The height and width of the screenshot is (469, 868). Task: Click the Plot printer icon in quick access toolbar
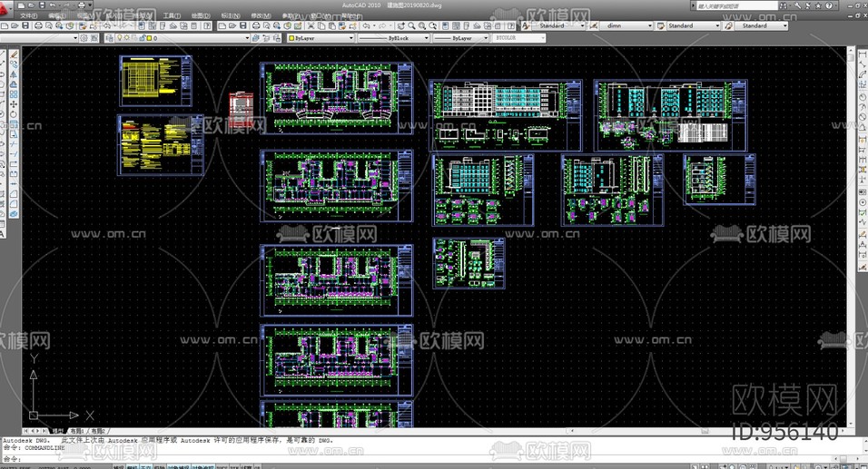[82, 5]
